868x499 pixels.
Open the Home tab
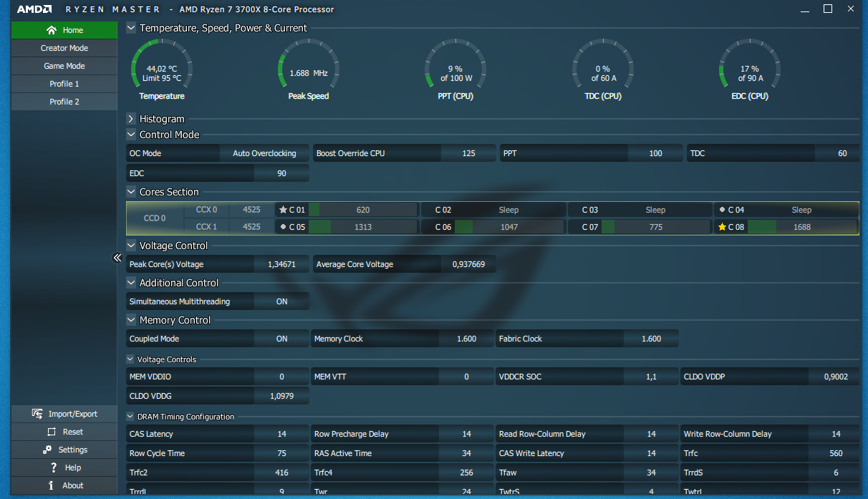point(64,30)
